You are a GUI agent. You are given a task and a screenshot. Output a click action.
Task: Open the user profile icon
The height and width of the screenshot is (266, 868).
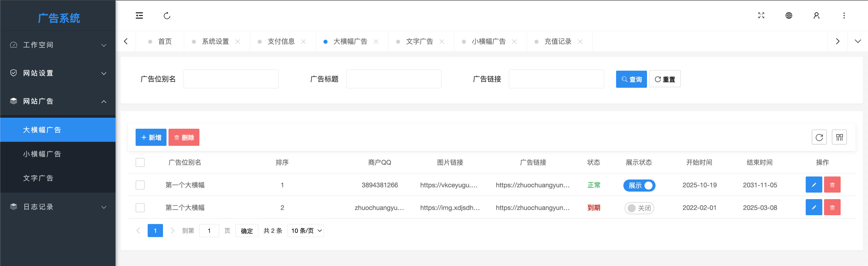point(817,16)
